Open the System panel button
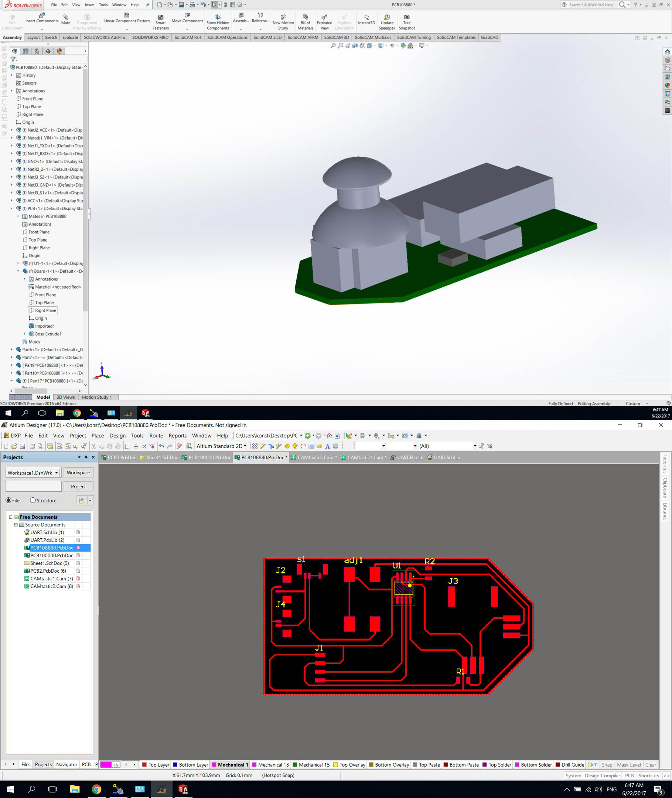Screen dimensions: 672x798 point(573,775)
